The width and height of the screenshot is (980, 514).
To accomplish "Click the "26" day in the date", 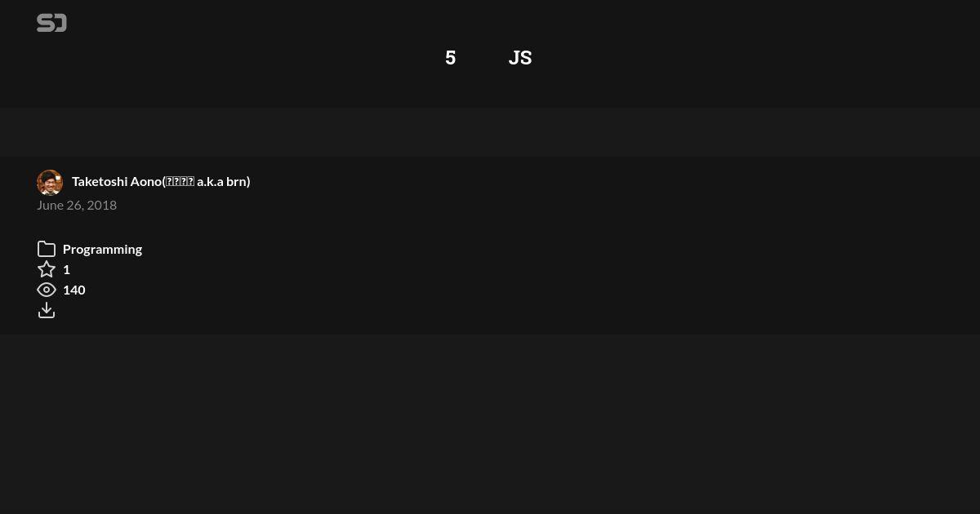I will [x=74, y=205].
